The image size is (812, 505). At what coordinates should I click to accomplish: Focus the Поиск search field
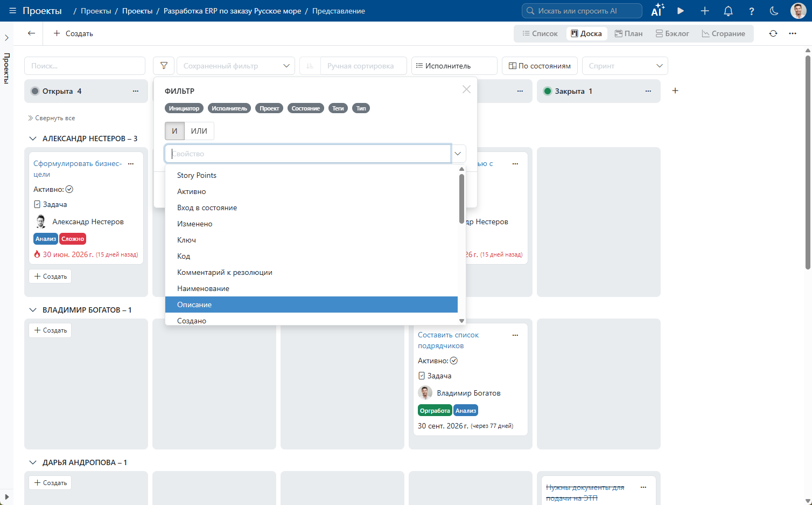(x=85, y=66)
